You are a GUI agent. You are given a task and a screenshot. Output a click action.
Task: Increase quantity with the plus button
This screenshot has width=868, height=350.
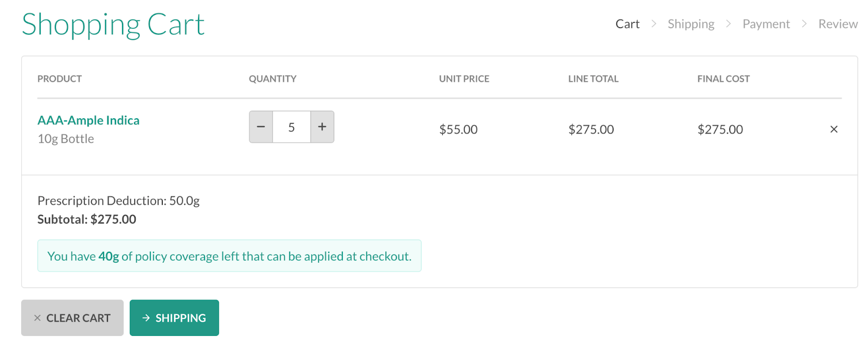(x=322, y=127)
